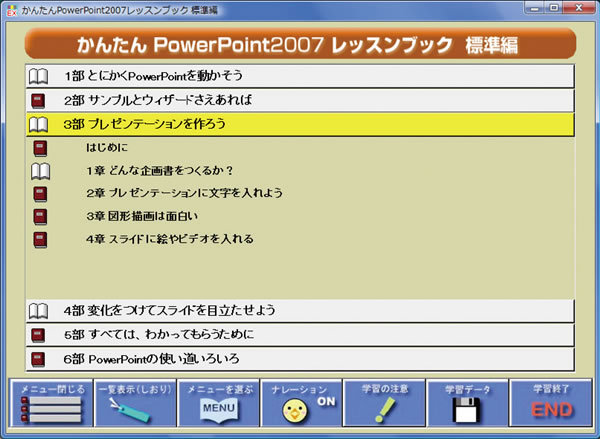
Task: Close the lesson book window
Action: [579, 8]
